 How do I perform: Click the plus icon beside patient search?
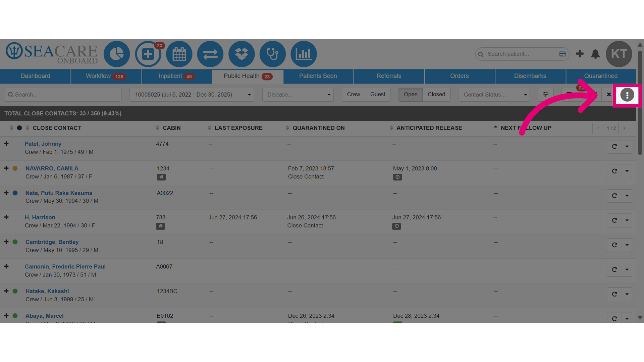[x=580, y=54]
